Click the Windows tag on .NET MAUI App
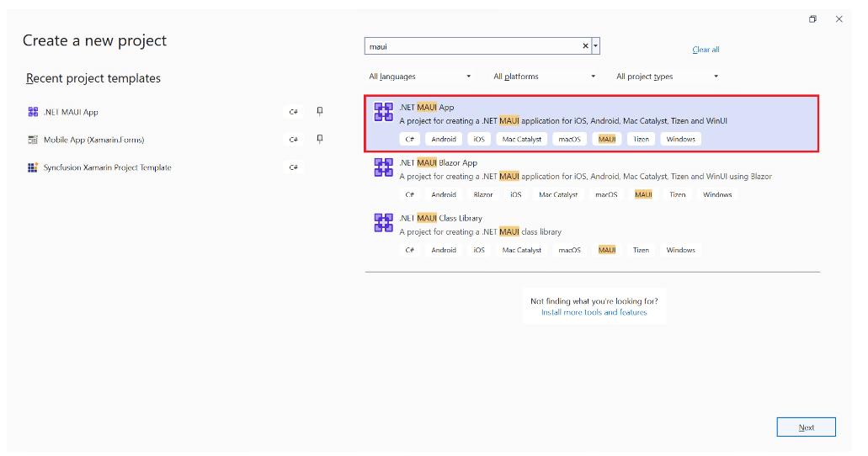Screen dimensions: 868x456 680,139
